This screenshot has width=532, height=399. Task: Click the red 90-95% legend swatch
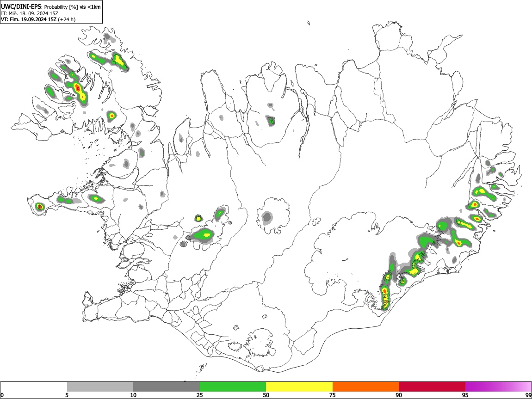pyautogui.click(x=432, y=387)
